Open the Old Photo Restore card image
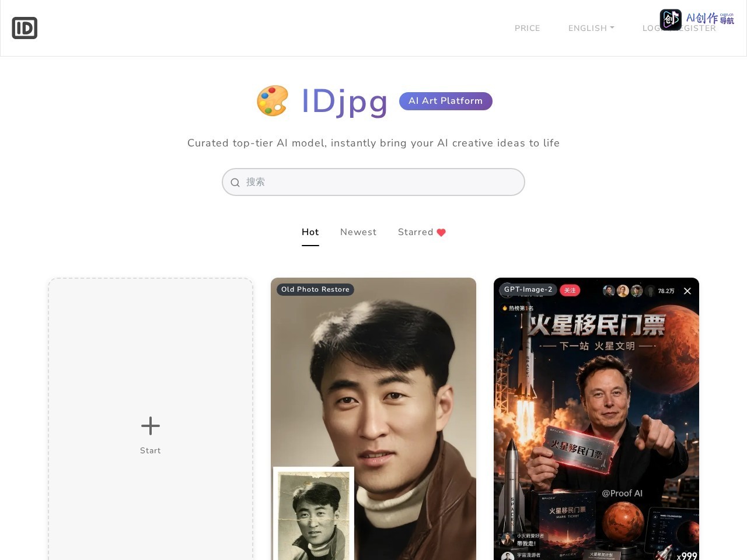Viewport: 747px width, 560px height. (373, 419)
